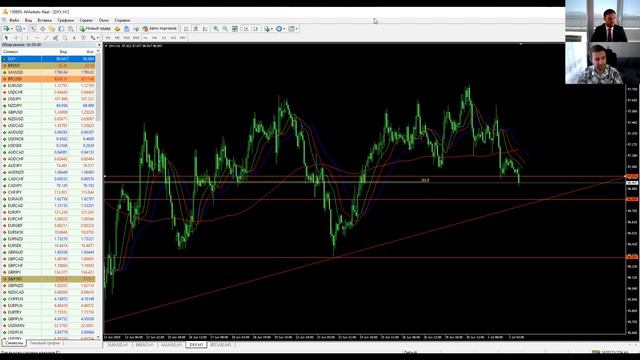Screen dimensions: 640x360
Task: Click the MetaEditor icon after New Order
Action: pos(117,29)
